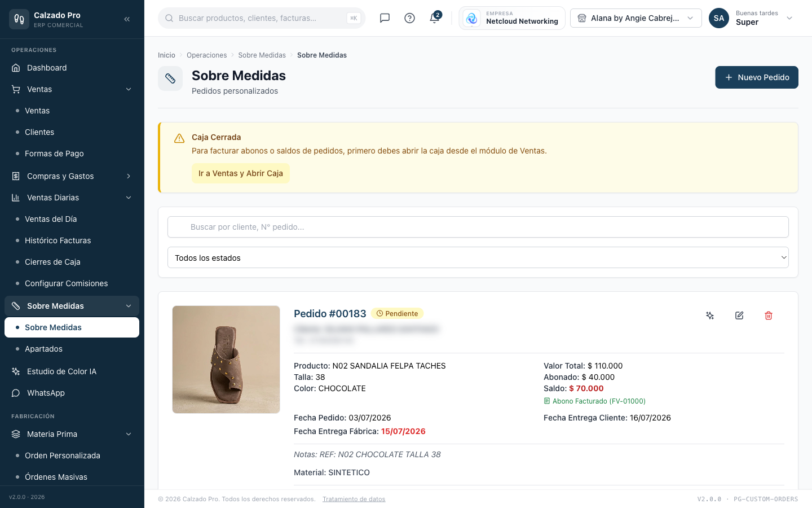Click the Nuevo Pedido button

tap(757, 77)
